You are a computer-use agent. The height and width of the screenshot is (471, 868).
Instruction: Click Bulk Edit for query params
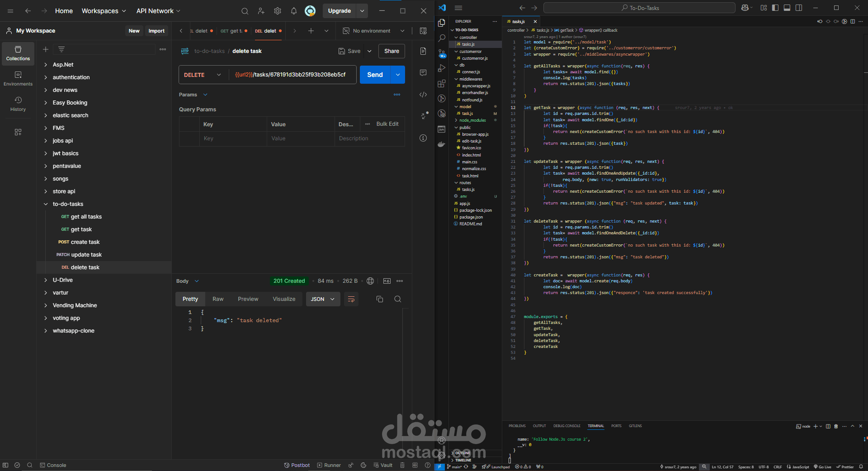387,124
